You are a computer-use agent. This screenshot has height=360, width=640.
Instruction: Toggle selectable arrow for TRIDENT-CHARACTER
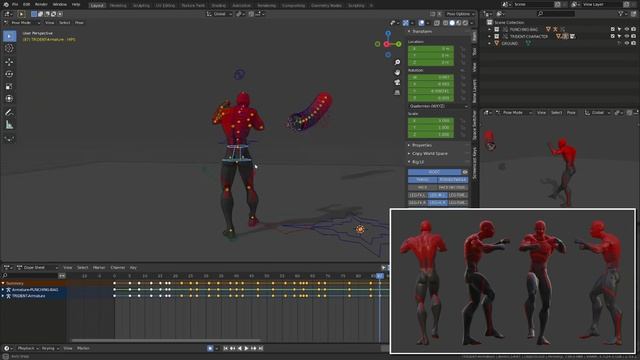(x=620, y=36)
